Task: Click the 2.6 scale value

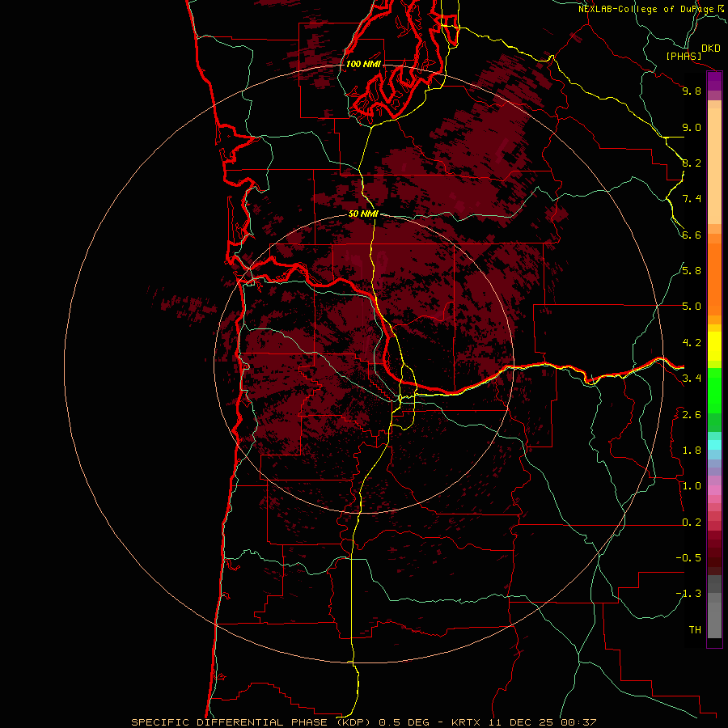Action: (692, 415)
